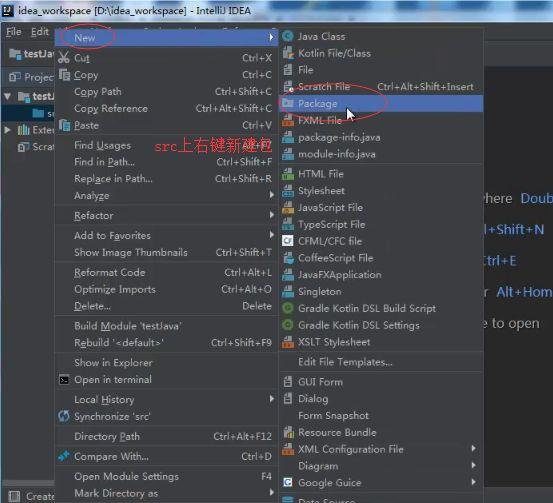553x503 pixels.
Task: Choose Show Image Thumbnails entry
Action: [166, 252]
